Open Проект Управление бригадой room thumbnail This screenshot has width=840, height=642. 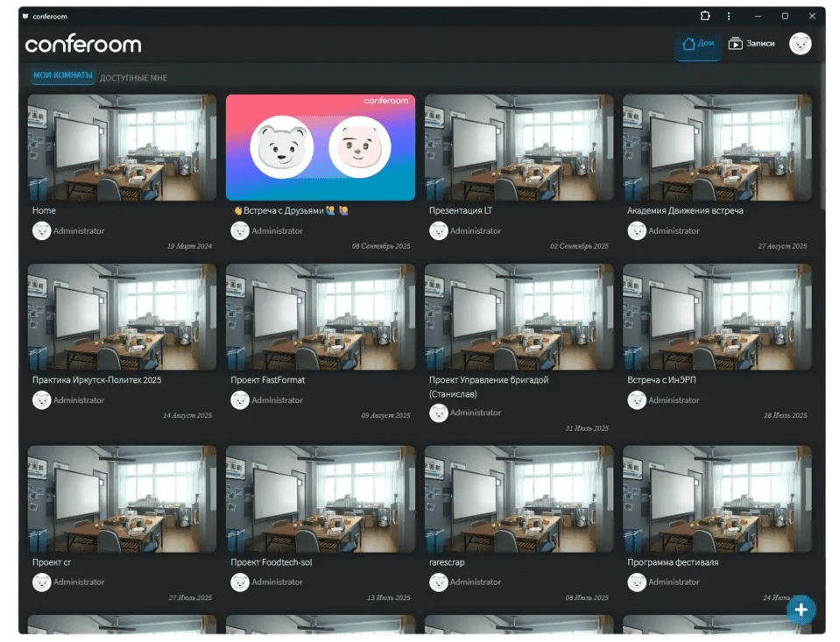519,317
